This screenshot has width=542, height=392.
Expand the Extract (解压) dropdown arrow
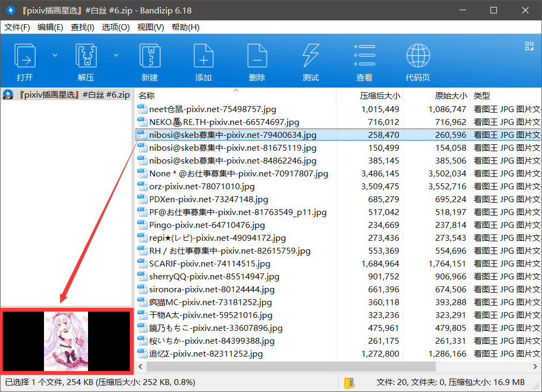[116, 55]
